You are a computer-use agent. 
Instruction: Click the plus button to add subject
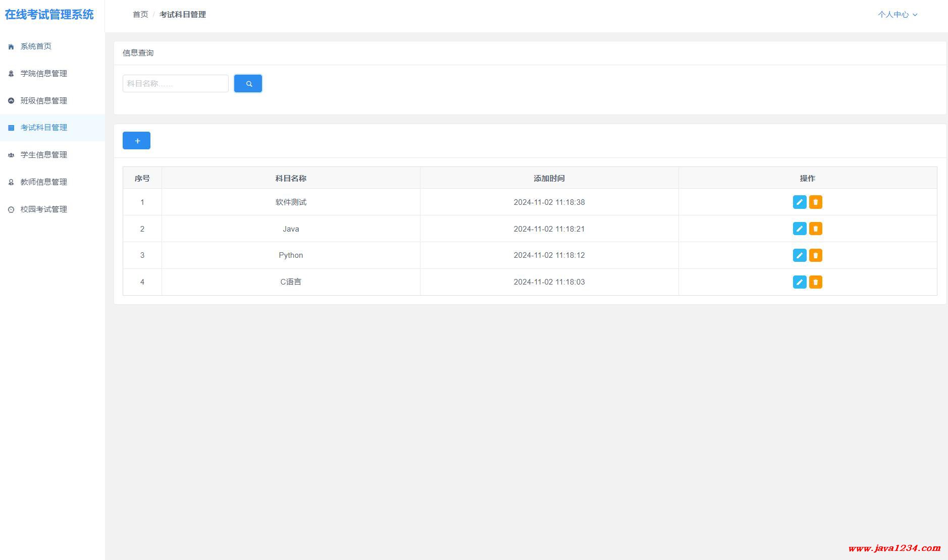click(x=136, y=141)
